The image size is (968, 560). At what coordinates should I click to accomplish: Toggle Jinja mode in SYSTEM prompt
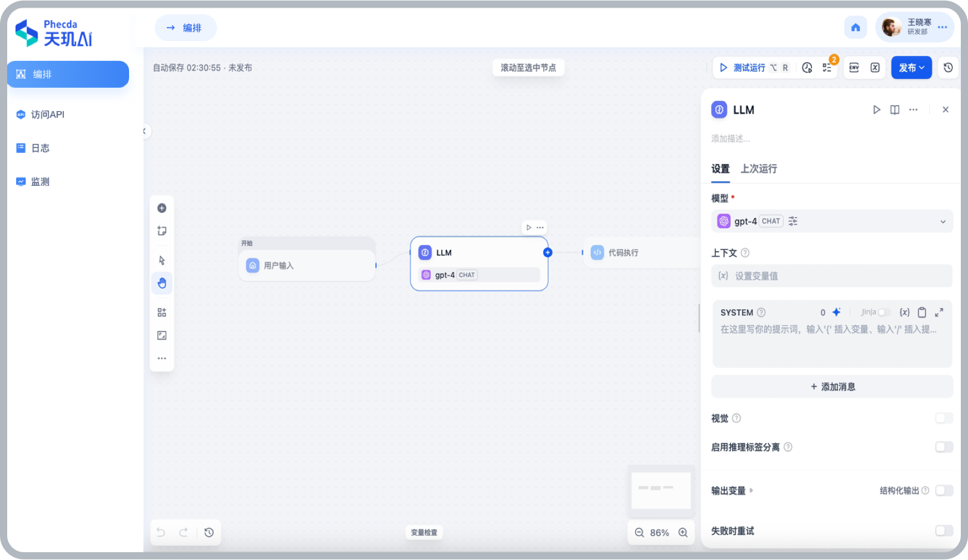point(883,312)
